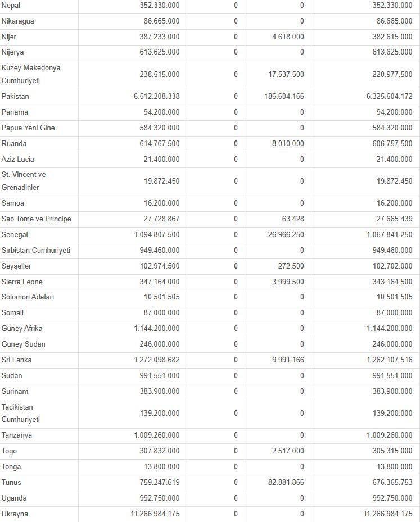This screenshot has width=420, height=522.
Task: Select the Seyşeller 272.500 cell
Action: click(291, 266)
